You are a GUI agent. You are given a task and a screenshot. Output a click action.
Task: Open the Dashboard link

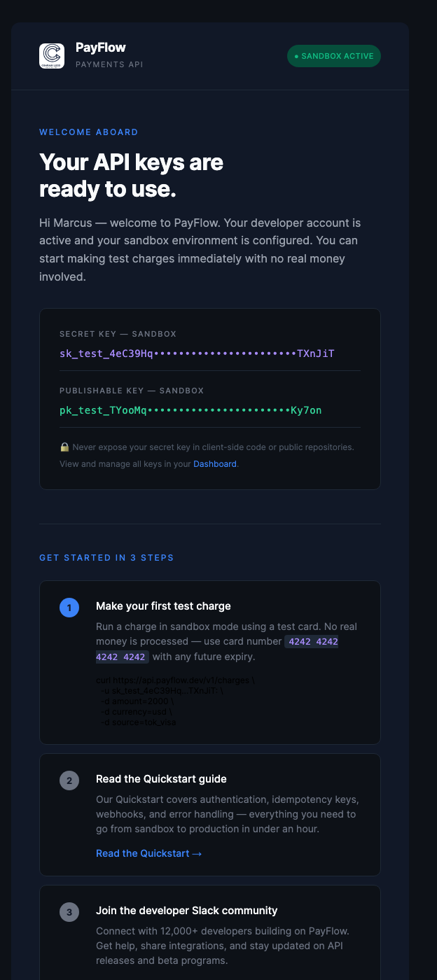click(x=214, y=463)
